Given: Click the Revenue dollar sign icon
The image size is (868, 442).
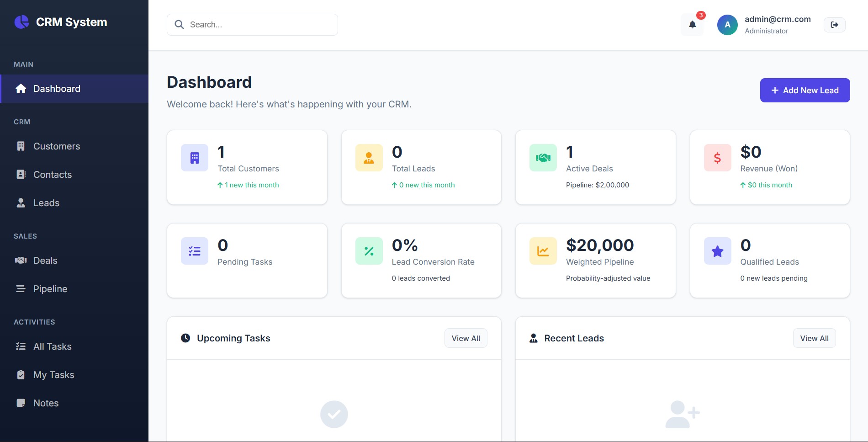Looking at the screenshot, I should point(717,158).
